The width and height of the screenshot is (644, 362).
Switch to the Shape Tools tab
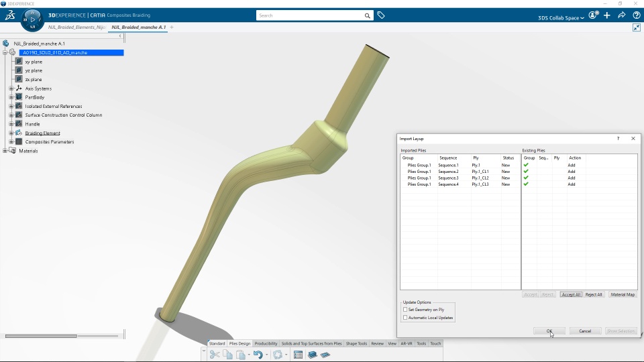(356, 343)
